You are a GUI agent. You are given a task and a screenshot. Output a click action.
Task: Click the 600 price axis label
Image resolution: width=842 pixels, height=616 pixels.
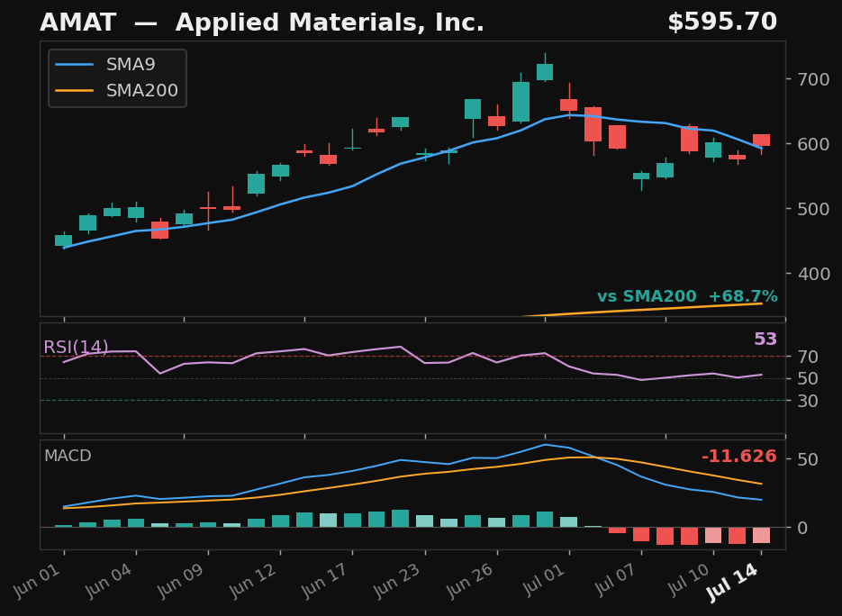[x=813, y=144]
